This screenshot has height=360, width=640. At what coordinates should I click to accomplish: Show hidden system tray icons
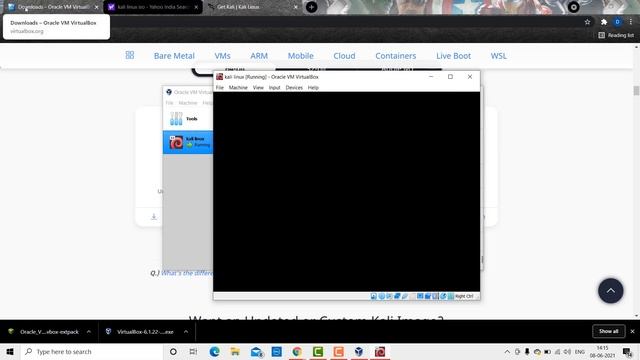pos(507,351)
